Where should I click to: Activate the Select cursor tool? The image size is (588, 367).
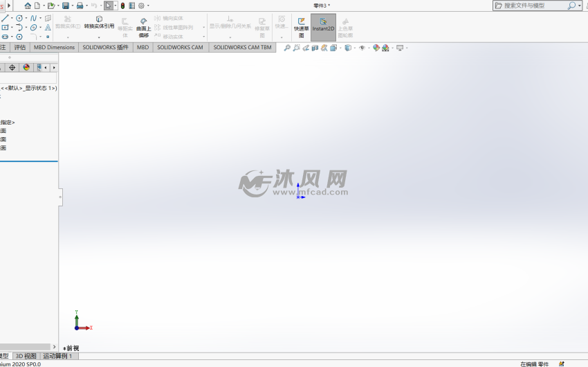click(x=109, y=6)
